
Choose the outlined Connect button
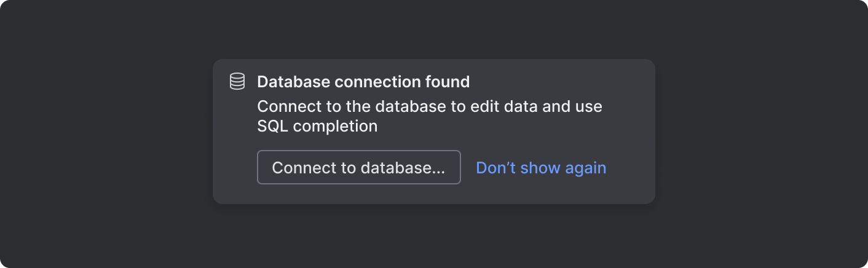coord(358,168)
